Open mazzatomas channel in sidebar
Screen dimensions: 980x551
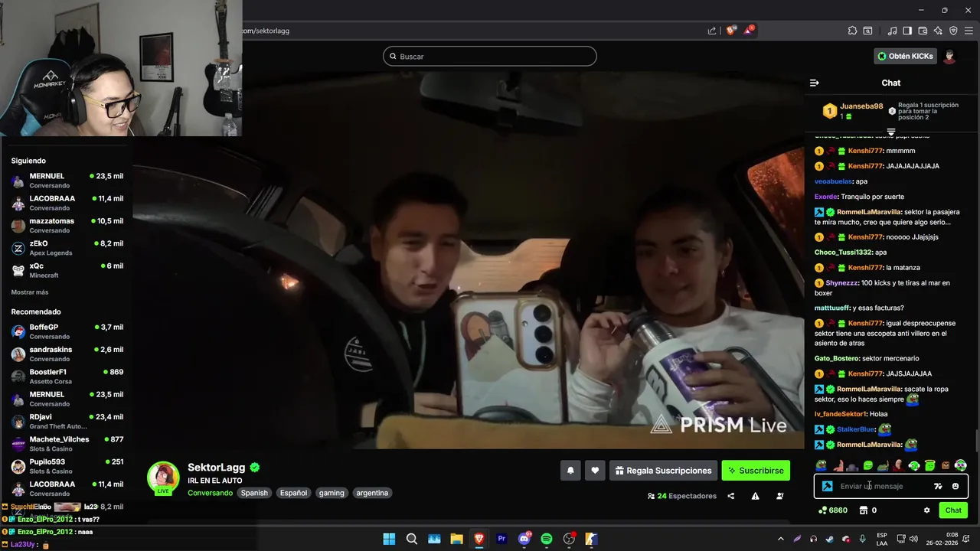click(x=67, y=225)
